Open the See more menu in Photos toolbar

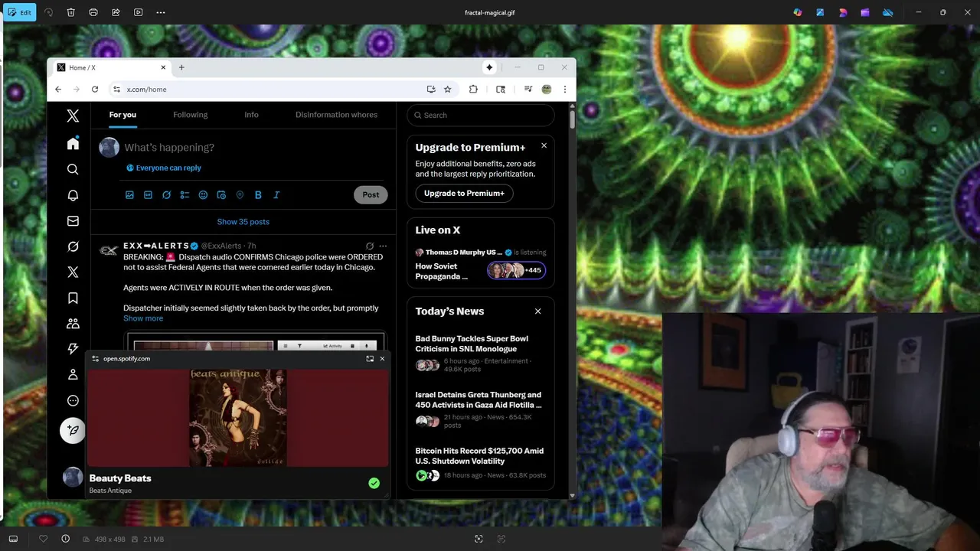(x=160, y=12)
